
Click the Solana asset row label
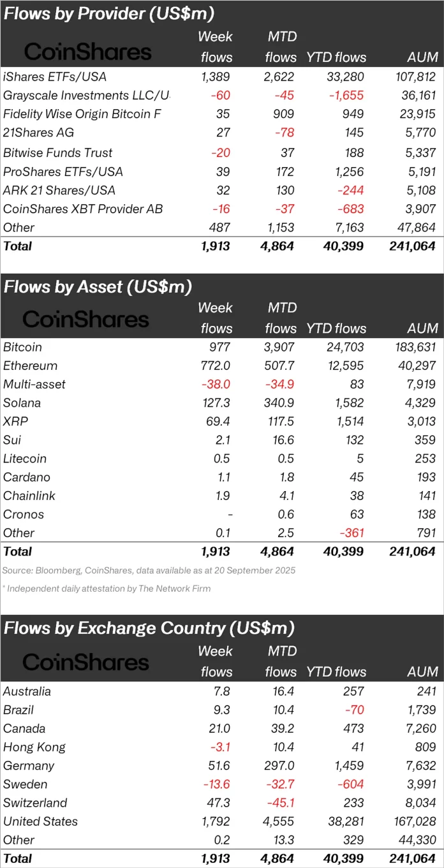click(22, 403)
